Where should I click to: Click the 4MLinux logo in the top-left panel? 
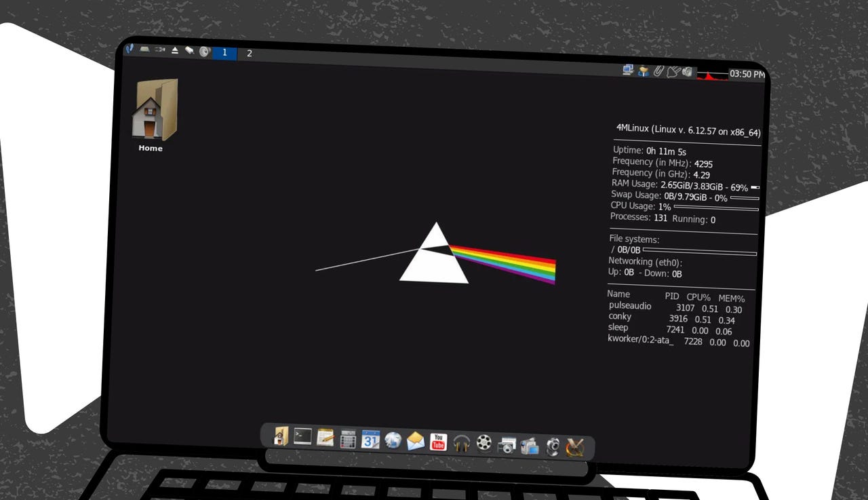(129, 50)
